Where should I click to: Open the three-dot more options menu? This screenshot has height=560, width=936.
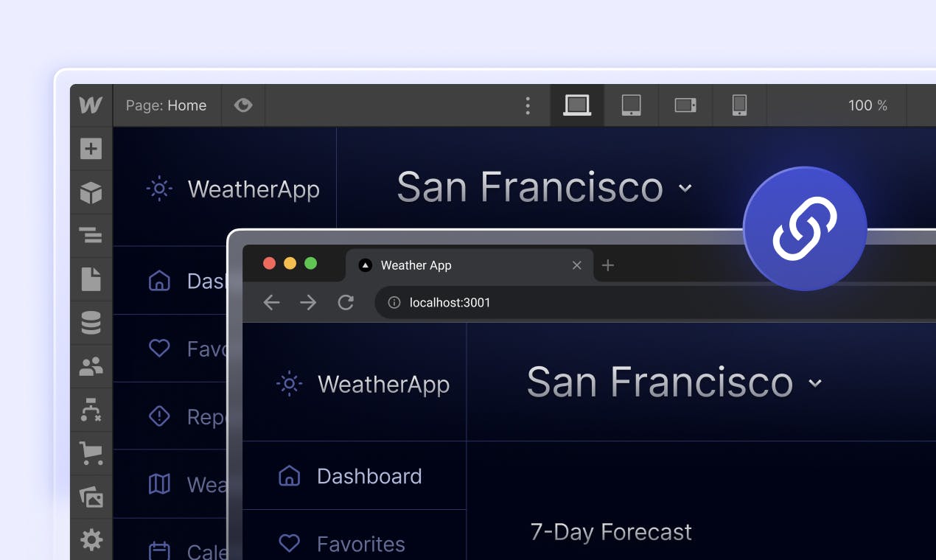pos(528,105)
